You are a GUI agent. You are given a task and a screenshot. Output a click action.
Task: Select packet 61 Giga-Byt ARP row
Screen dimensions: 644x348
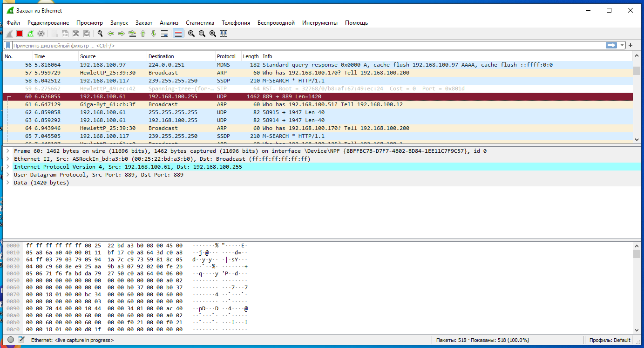(x=318, y=104)
